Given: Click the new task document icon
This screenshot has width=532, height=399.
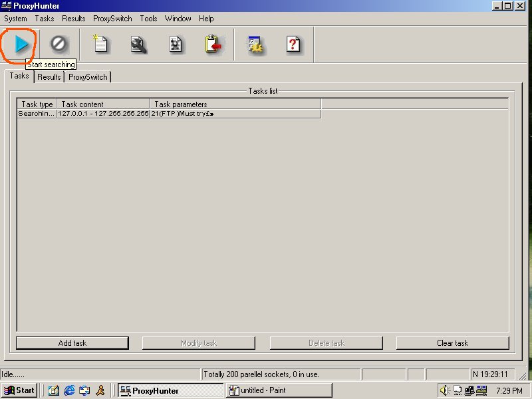Looking at the screenshot, I should 100,44.
